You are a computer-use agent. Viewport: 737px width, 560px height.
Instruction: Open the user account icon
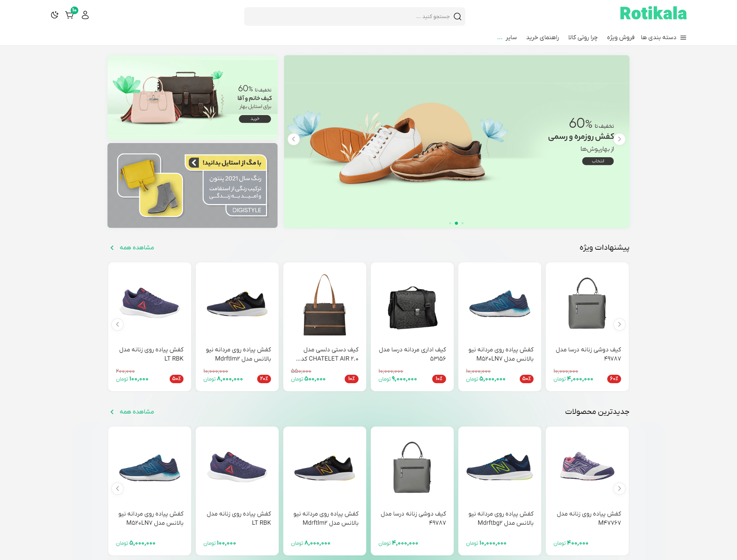coord(85,15)
